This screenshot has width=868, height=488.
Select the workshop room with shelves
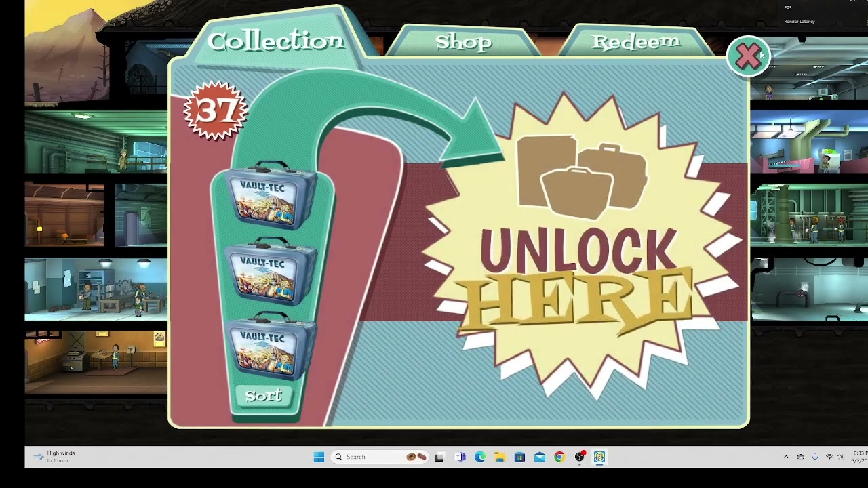click(x=96, y=289)
